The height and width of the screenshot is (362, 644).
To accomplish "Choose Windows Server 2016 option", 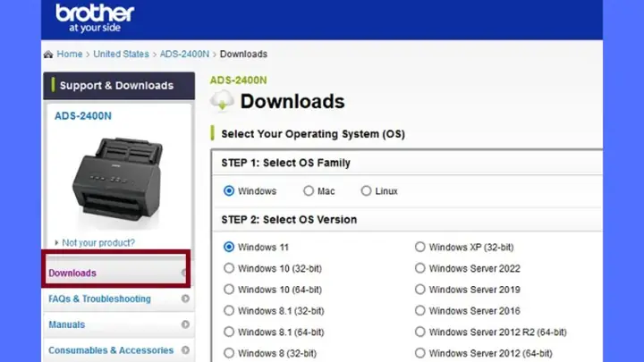I will click(x=419, y=311).
